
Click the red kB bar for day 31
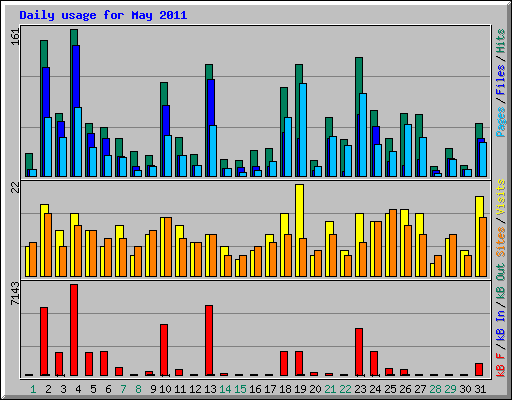pyautogui.click(x=479, y=369)
